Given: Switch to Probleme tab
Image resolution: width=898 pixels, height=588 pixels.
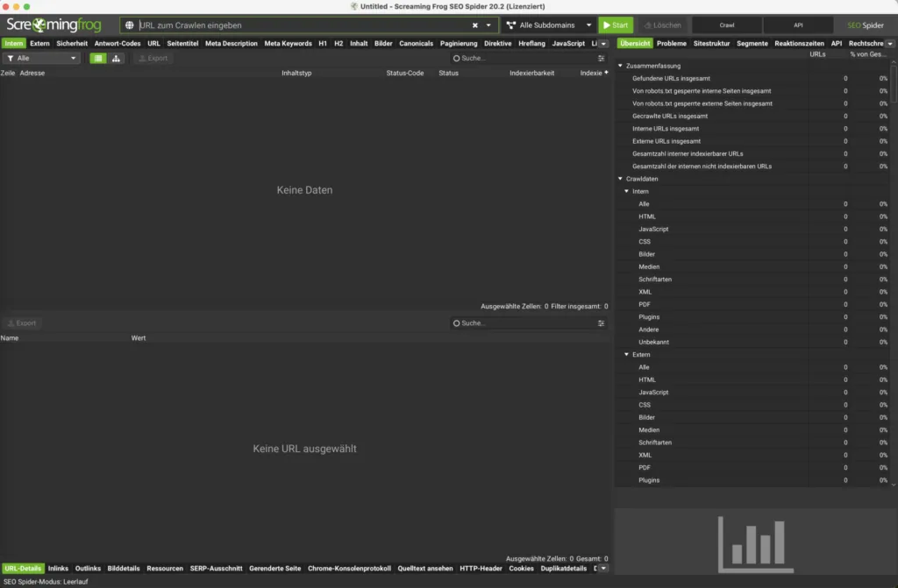Looking at the screenshot, I should pos(671,44).
